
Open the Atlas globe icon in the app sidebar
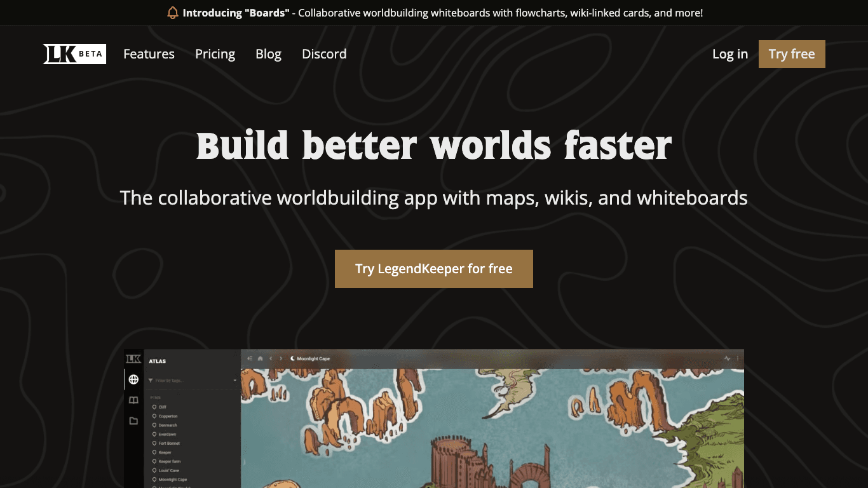(x=133, y=379)
